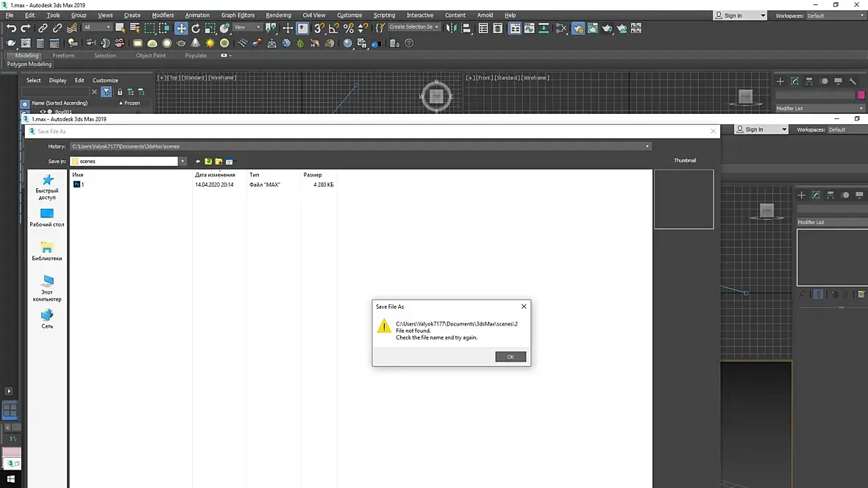
Task: Open the Workspaces Default dropdown in title bar
Action: click(836, 15)
